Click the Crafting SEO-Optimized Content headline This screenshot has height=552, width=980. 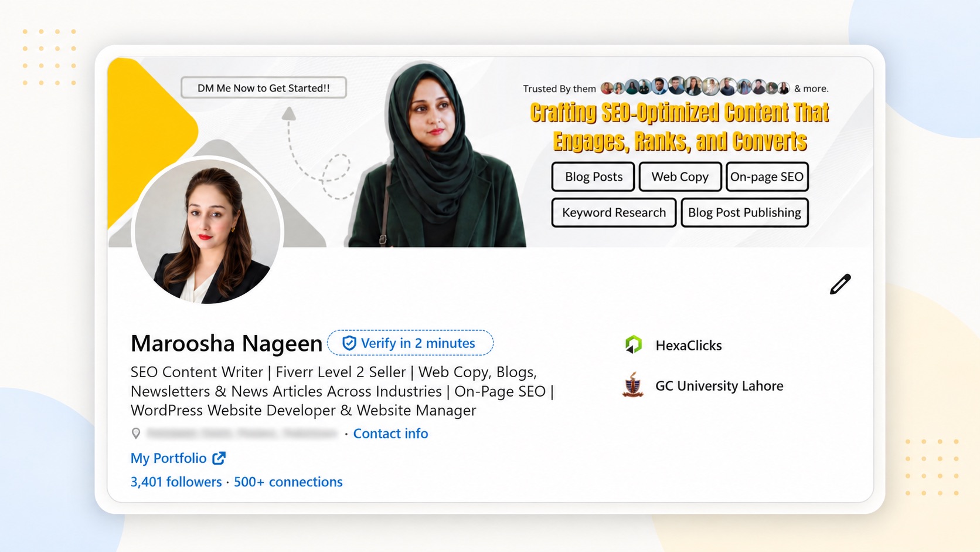click(680, 127)
